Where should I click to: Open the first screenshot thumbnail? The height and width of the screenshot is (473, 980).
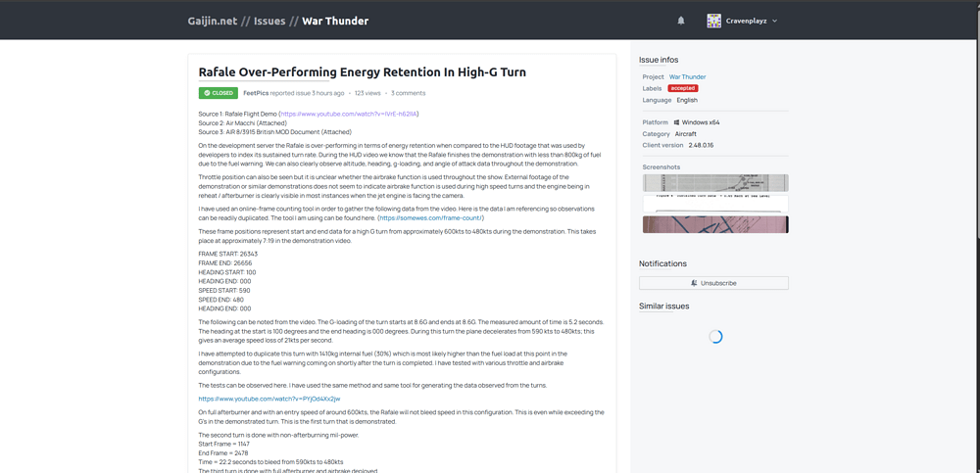pos(715,182)
